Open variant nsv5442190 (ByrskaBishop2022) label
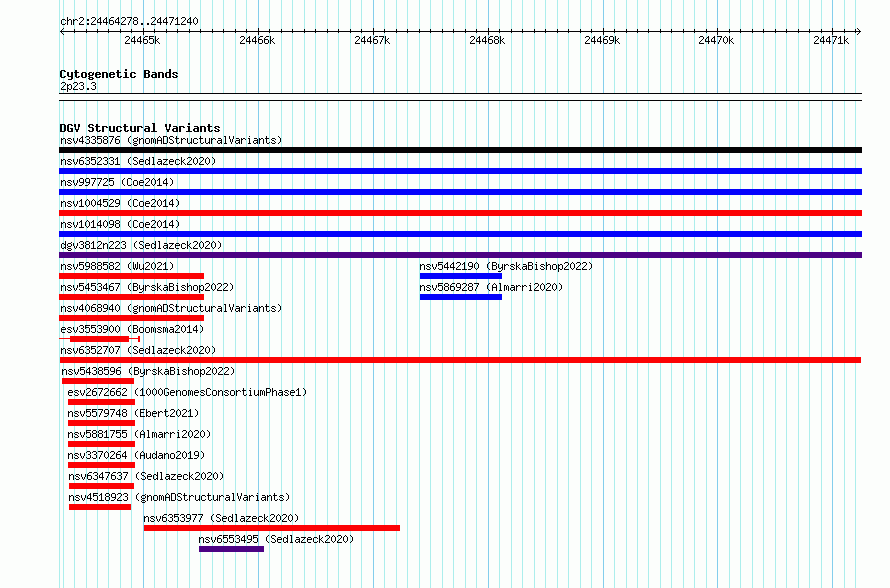 pyautogui.click(x=506, y=266)
